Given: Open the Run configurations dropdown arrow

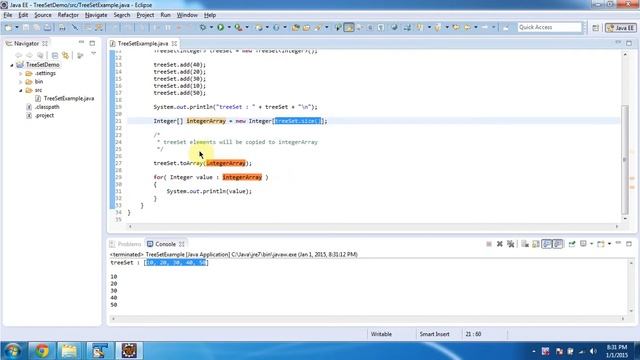Looking at the screenshot, I should click(229, 27).
